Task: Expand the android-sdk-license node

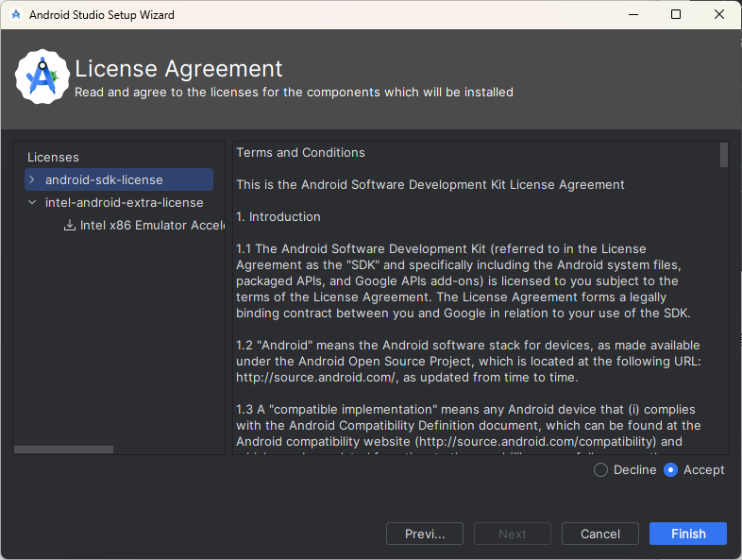Action: tap(32, 179)
